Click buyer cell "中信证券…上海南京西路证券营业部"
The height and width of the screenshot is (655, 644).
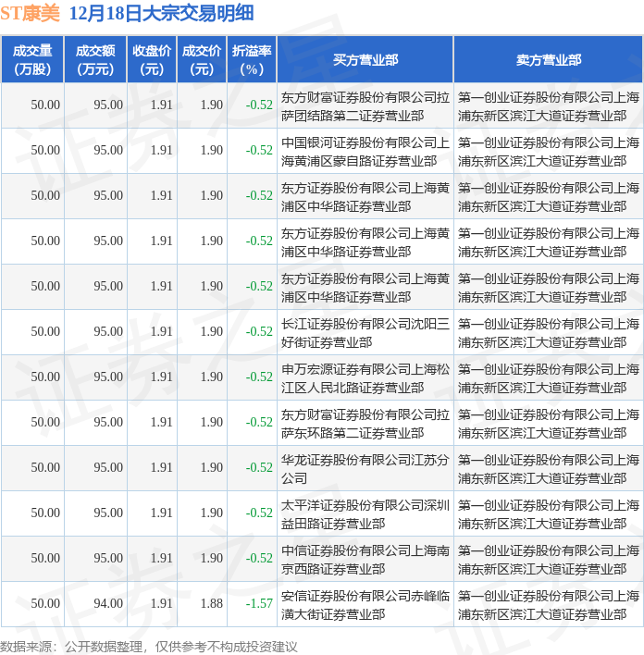(365, 560)
